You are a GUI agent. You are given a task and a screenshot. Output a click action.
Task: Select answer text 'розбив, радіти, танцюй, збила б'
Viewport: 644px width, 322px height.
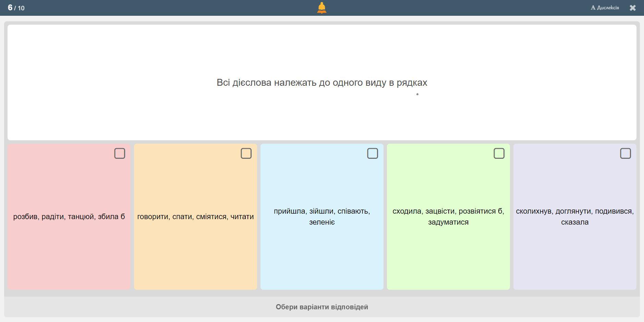(69, 217)
